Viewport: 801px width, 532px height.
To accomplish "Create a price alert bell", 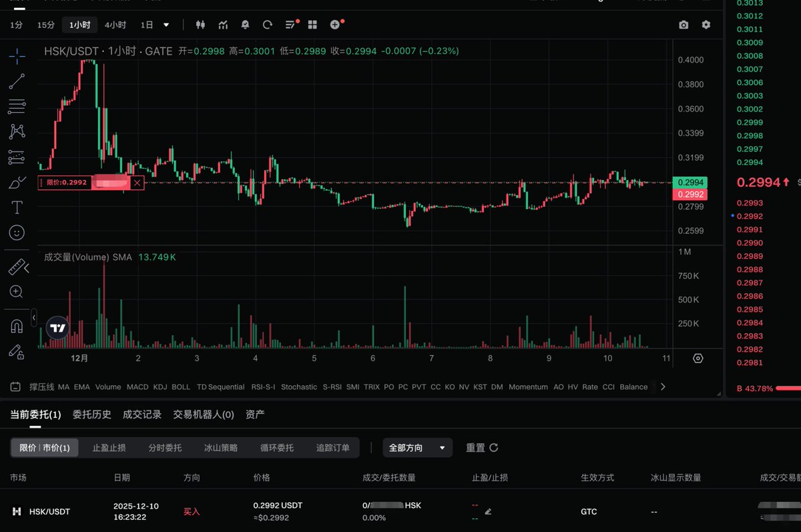I will point(245,25).
